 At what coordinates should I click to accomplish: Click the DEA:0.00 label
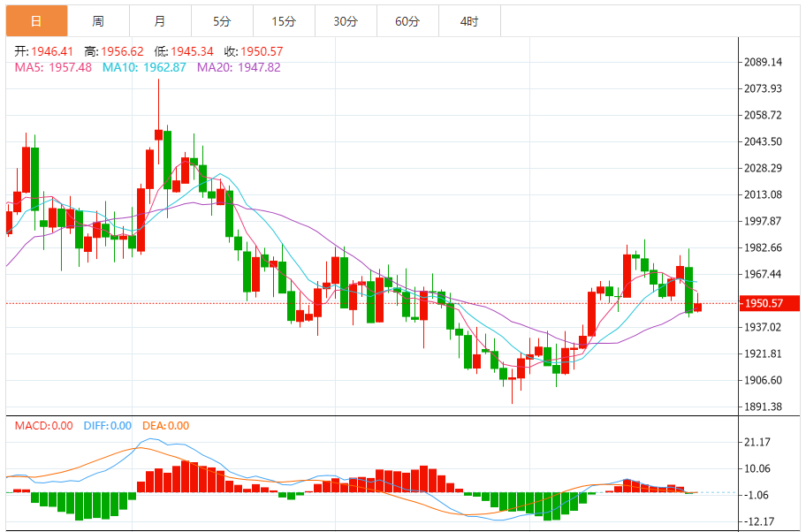(165, 426)
